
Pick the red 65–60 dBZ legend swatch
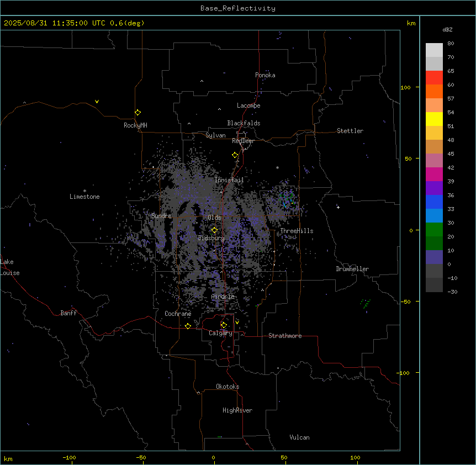[434, 78]
